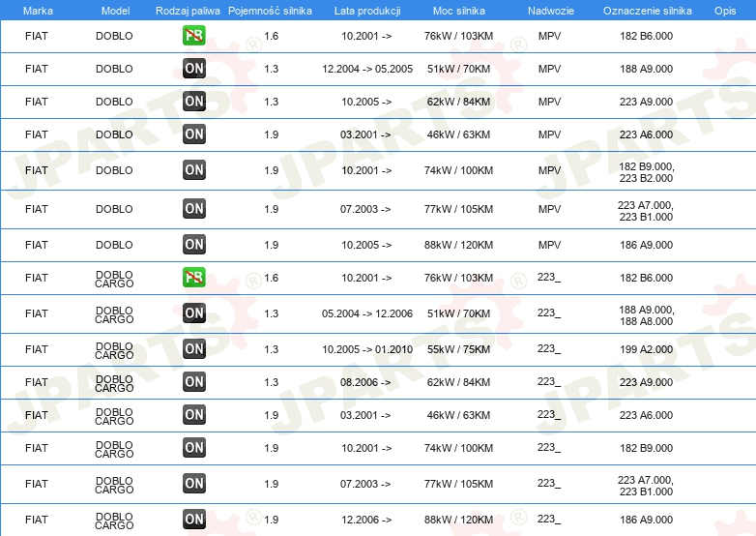
Task: Click engine code 186 A9.000 in Doblo Cargo row
Action: (x=646, y=520)
